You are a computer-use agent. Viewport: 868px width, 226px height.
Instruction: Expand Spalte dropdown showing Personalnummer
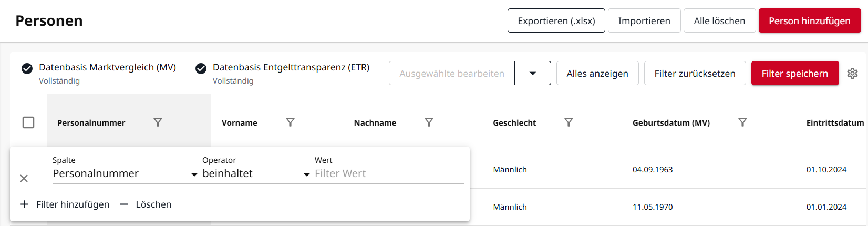(x=125, y=174)
